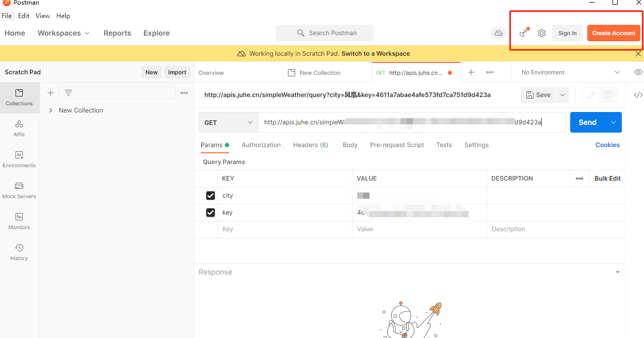This screenshot has height=338, width=644.
Task: Go to Home in top navigation
Action: point(15,33)
